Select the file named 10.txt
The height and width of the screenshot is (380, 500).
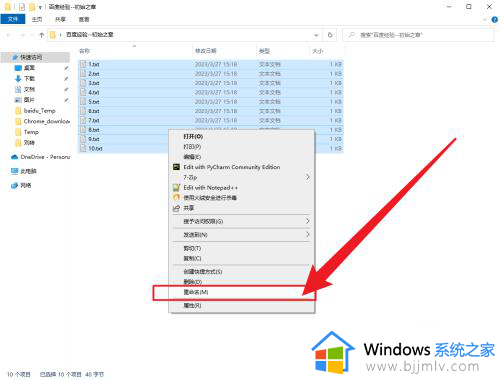pos(95,148)
